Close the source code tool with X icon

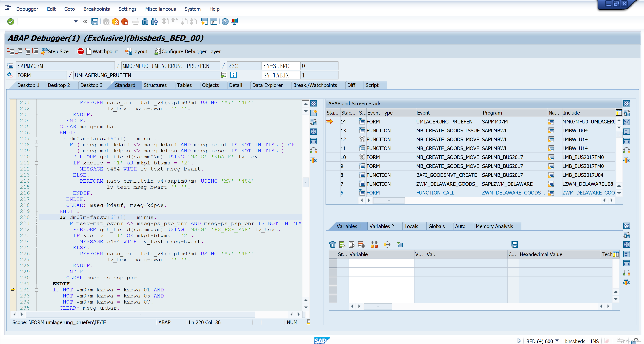313,103
